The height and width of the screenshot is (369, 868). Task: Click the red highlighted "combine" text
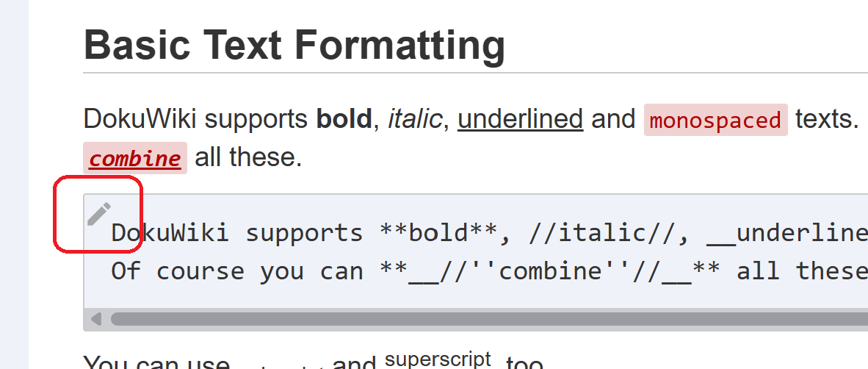pos(135,159)
